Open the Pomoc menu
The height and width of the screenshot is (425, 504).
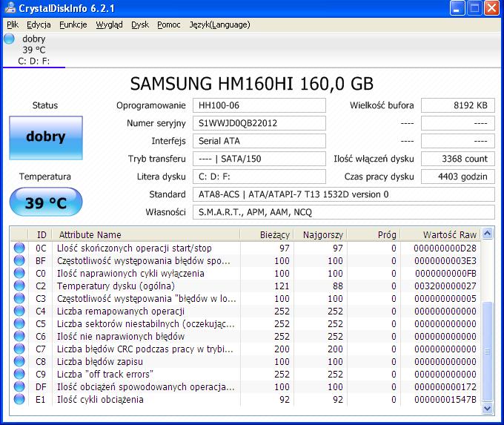tap(169, 24)
